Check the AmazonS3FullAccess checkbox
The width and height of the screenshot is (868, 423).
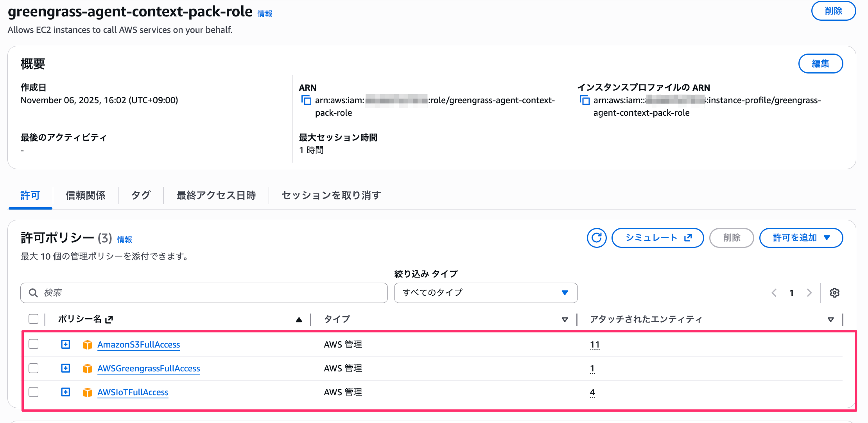pos(34,344)
